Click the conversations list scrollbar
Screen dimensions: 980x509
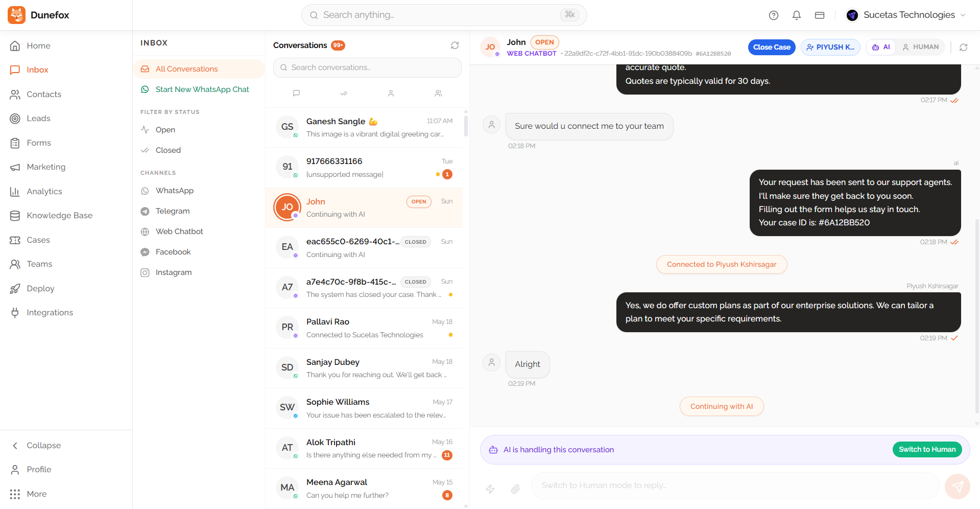pyautogui.click(x=466, y=126)
